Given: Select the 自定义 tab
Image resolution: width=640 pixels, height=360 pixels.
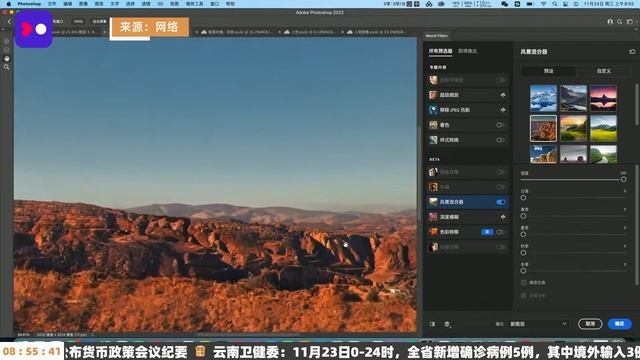Looking at the screenshot, I should tap(604, 71).
